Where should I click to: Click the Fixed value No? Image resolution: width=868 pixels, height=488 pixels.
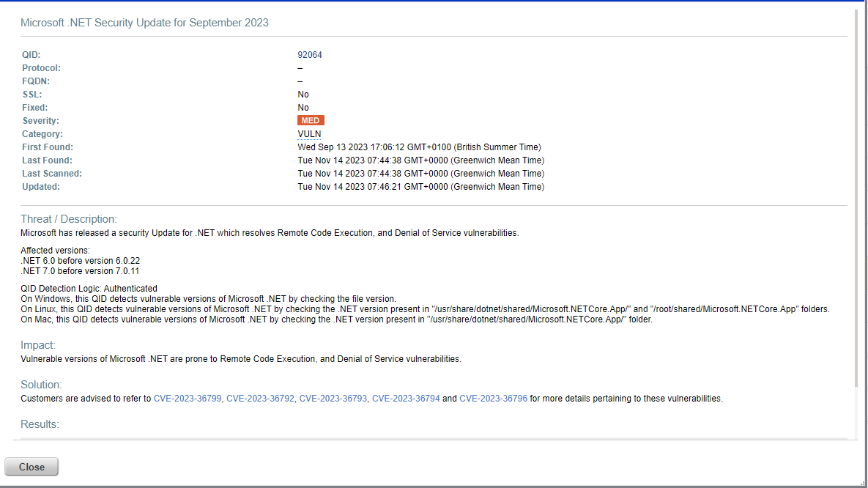pos(303,108)
